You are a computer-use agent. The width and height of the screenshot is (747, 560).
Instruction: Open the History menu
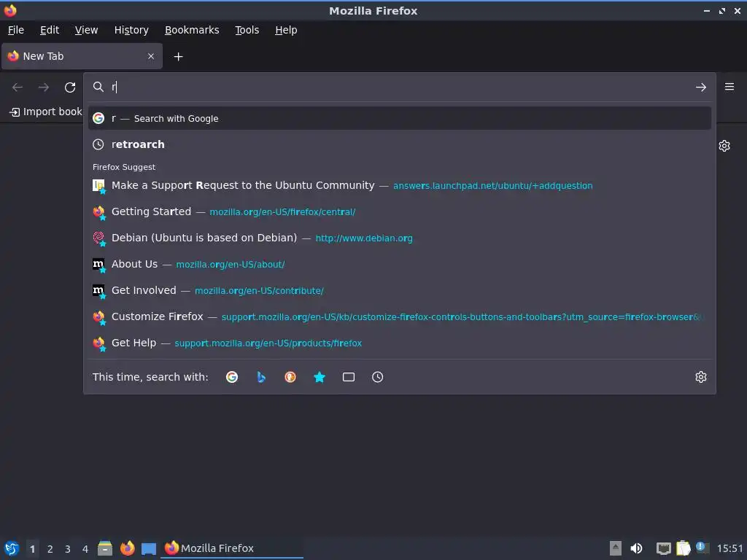131,30
